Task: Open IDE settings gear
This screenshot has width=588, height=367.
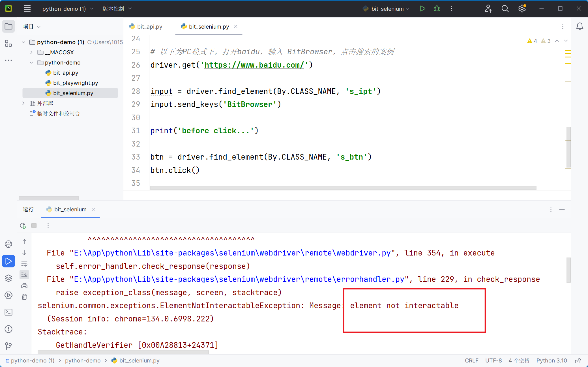Action: pos(522,8)
